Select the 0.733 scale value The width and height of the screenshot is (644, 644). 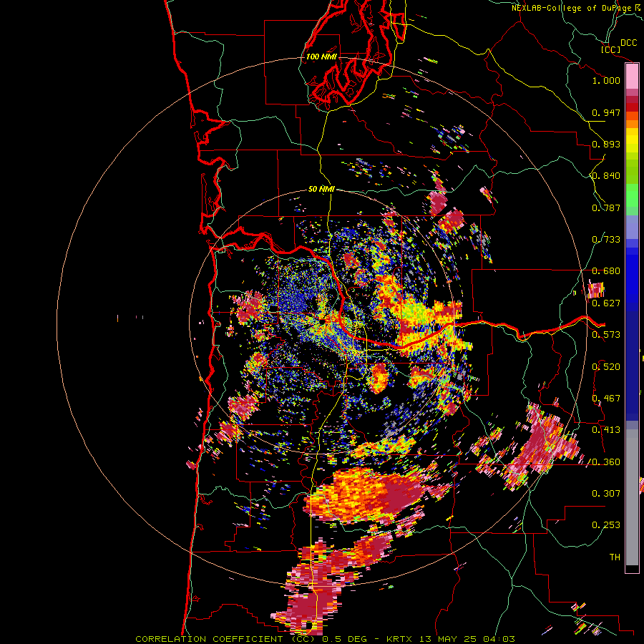(606, 240)
